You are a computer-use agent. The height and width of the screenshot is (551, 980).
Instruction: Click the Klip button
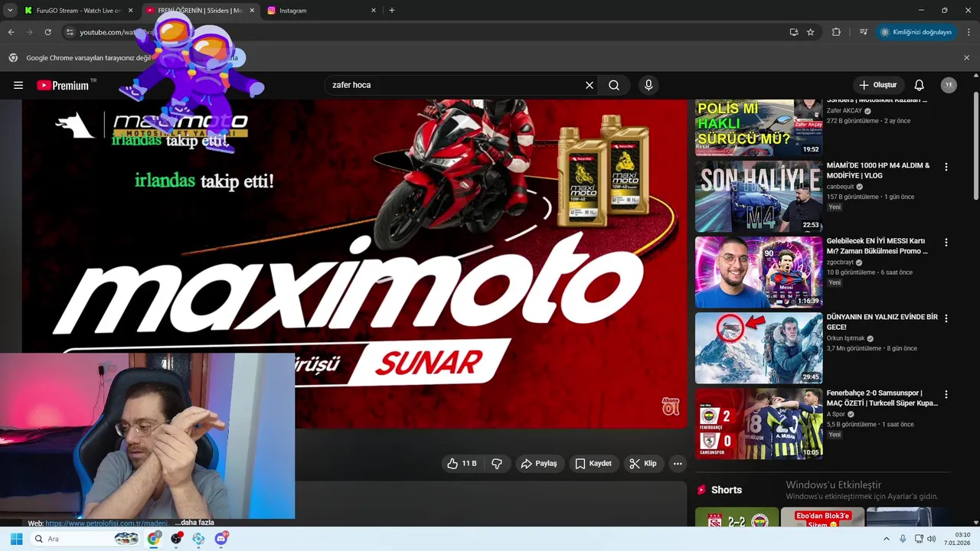coord(643,463)
